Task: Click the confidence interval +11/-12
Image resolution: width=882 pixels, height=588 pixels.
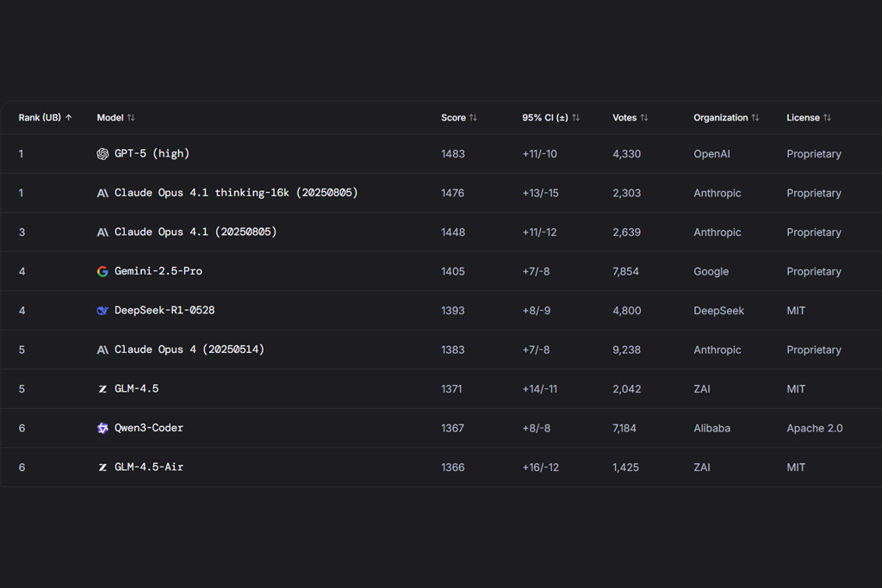Action: coord(539,232)
